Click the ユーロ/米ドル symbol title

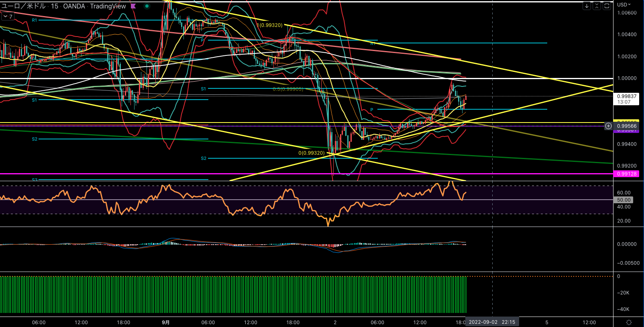pos(23,6)
